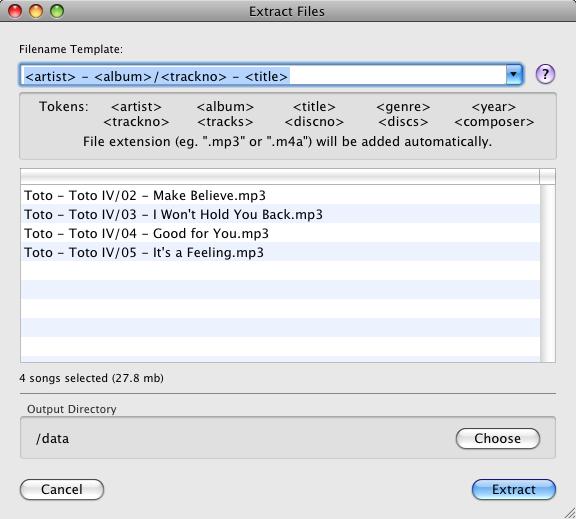The height and width of the screenshot is (519, 576).
Task: Close the window with the red button
Action: (15, 11)
